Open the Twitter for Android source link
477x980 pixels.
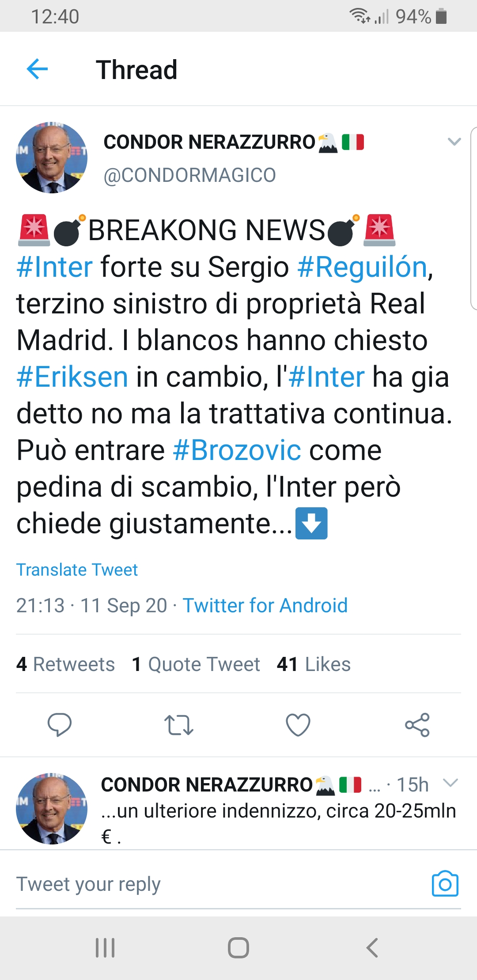coord(265,606)
